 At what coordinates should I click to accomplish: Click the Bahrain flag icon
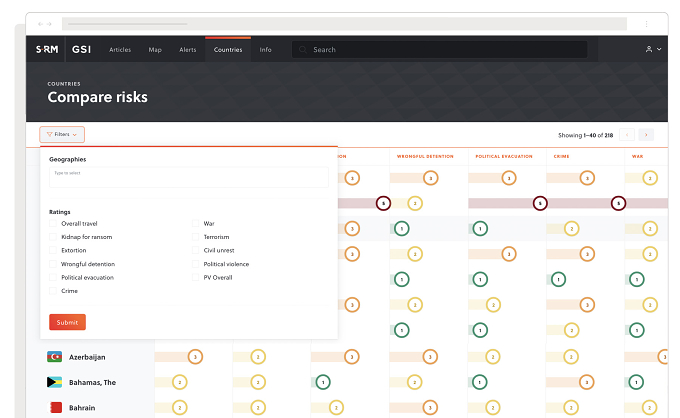pyautogui.click(x=55, y=408)
